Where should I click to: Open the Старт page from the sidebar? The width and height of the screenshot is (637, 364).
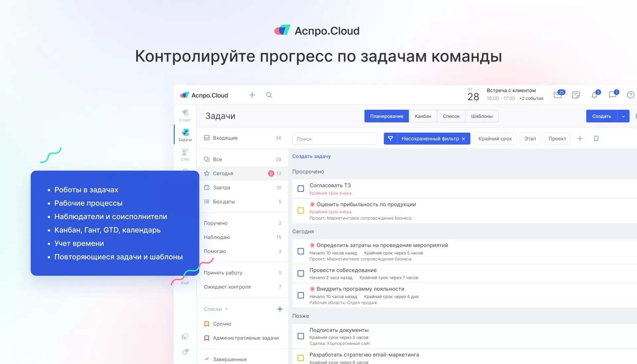185,115
